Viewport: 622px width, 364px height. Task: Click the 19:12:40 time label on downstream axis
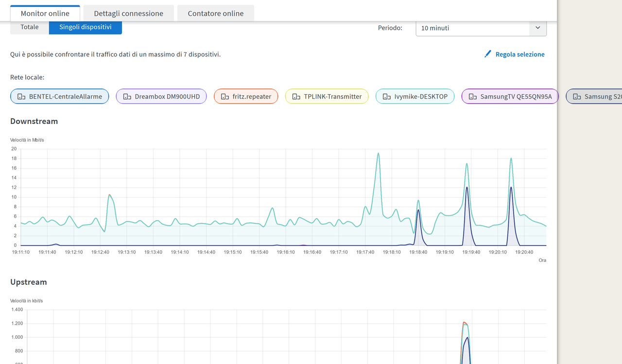point(101,252)
